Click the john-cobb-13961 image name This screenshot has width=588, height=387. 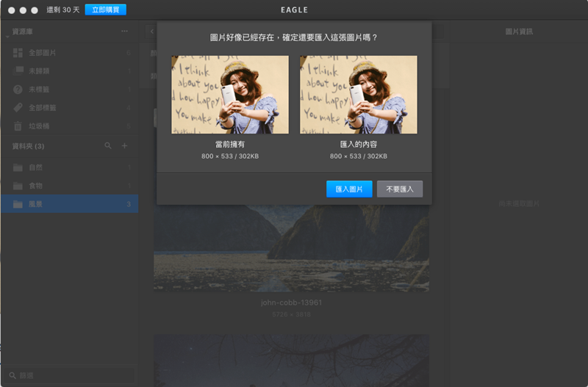(291, 303)
